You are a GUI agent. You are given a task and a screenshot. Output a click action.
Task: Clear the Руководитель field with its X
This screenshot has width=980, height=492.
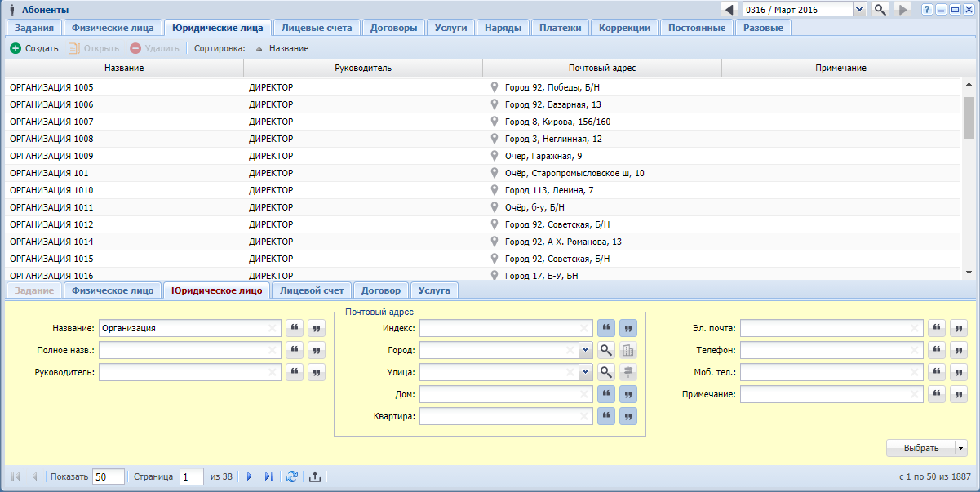(x=272, y=372)
